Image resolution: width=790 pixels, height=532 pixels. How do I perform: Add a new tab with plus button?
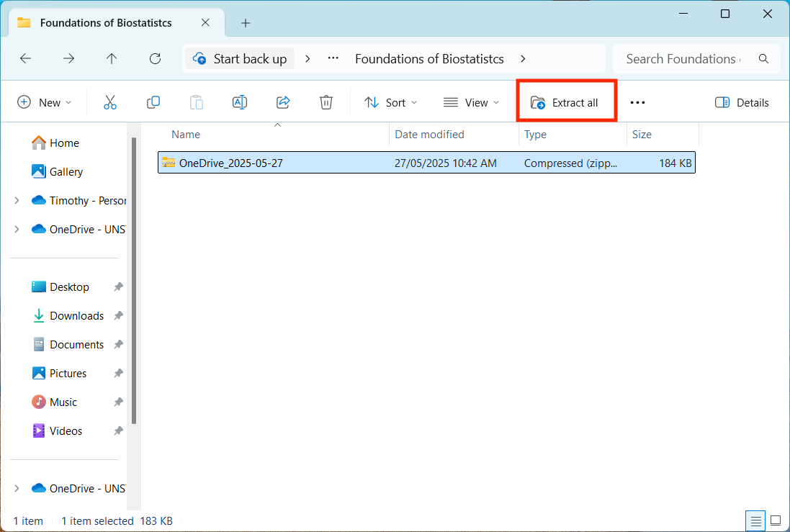click(246, 23)
